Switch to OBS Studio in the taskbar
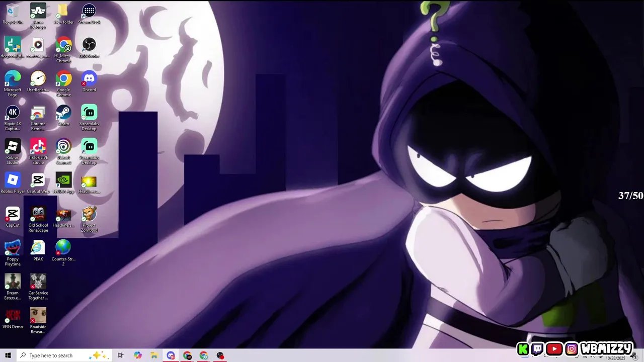Screen dimensions: 644x362 (x=220, y=355)
